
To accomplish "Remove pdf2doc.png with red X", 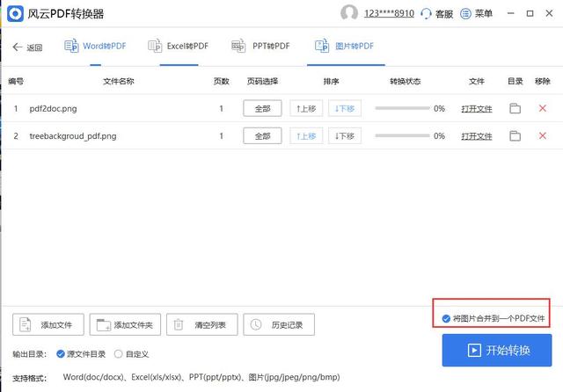I will pyautogui.click(x=543, y=108).
